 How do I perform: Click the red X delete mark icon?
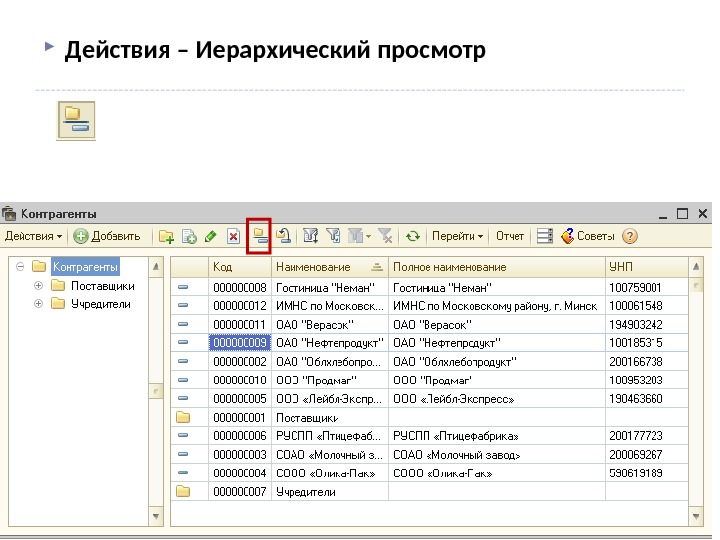coord(233,236)
